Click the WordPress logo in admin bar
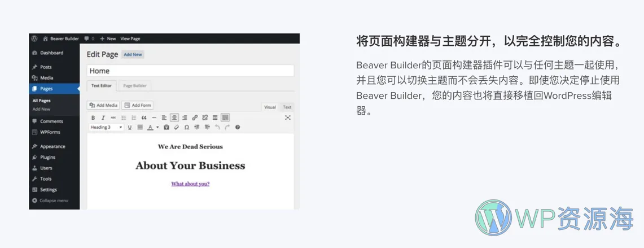 pos(34,38)
